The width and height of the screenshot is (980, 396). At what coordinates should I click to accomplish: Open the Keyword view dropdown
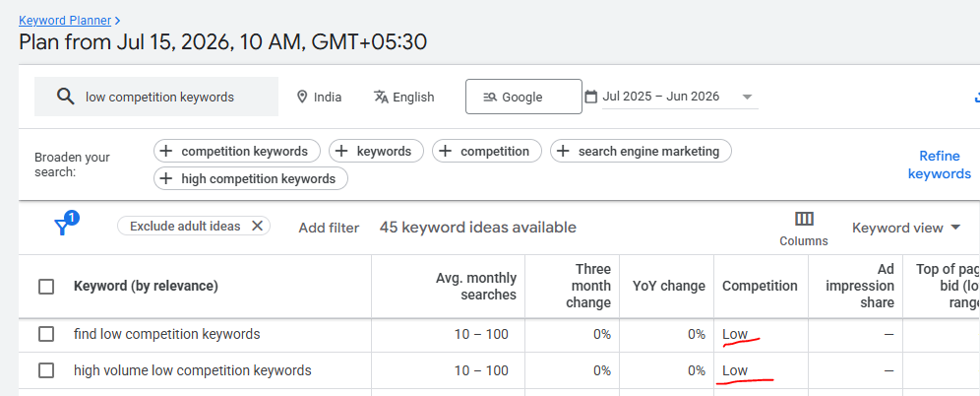pyautogui.click(x=906, y=228)
